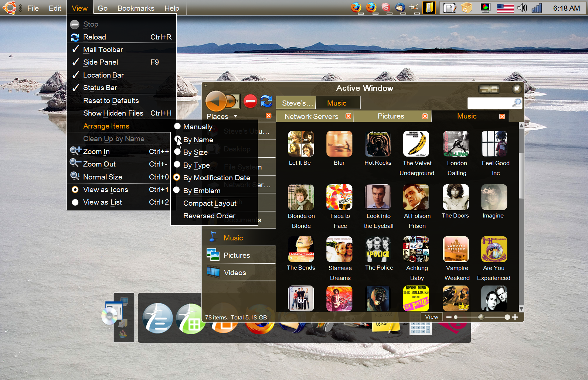Choose Reversed Order in the submenu
This screenshot has width=588, height=380.
pos(214,216)
